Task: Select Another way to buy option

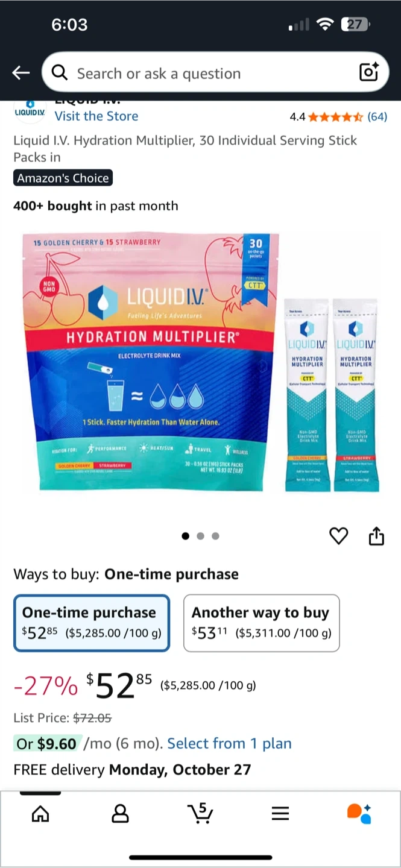Action: (262, 623)
